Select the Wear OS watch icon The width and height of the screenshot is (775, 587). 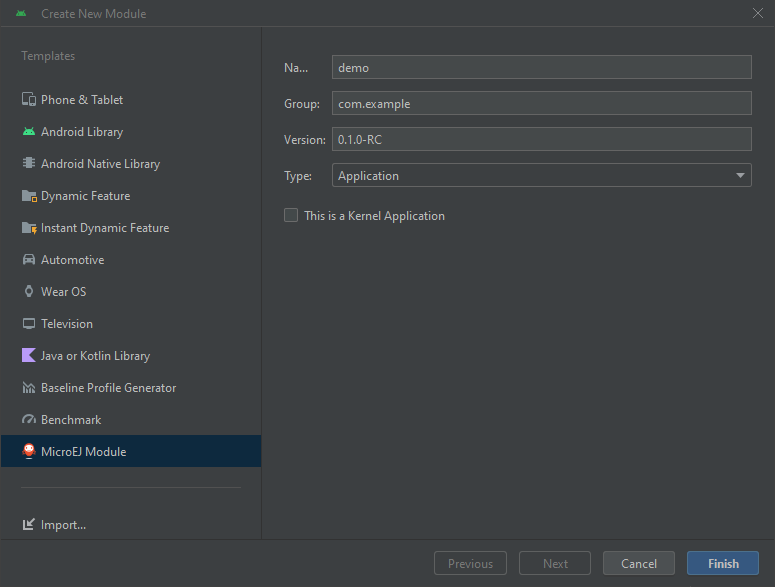pos(29,292)
